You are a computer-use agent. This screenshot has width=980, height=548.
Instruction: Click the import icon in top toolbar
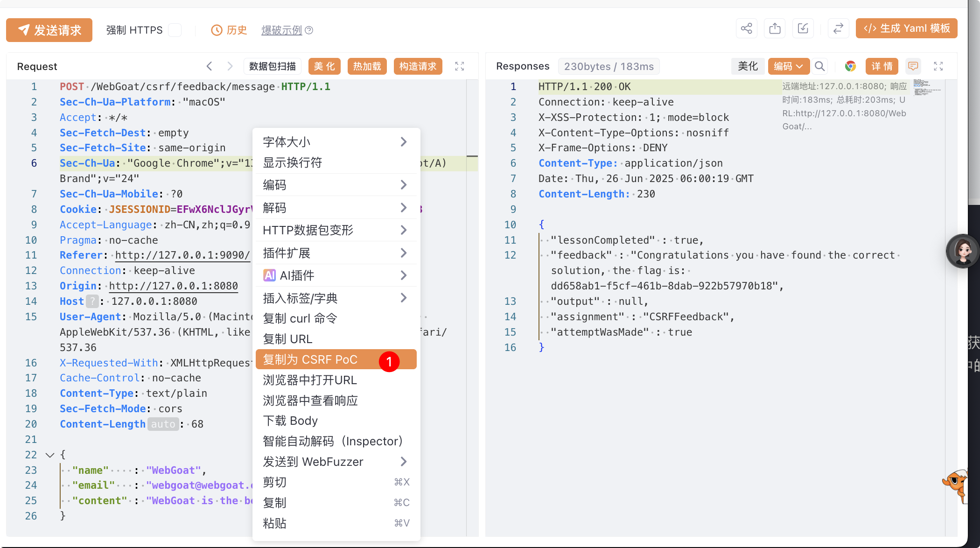[x=803, y=28]
